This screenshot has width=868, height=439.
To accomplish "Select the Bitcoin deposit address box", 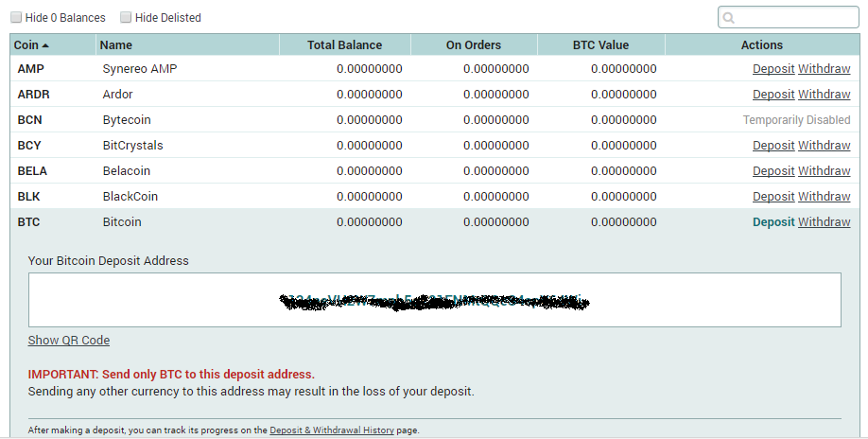I will [x=434, y=301].
